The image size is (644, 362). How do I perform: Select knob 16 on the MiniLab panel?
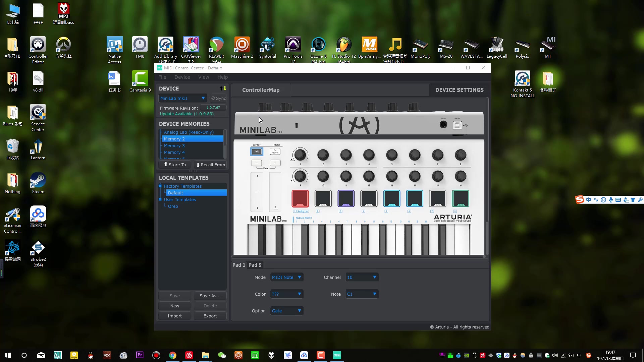[461, 176]
